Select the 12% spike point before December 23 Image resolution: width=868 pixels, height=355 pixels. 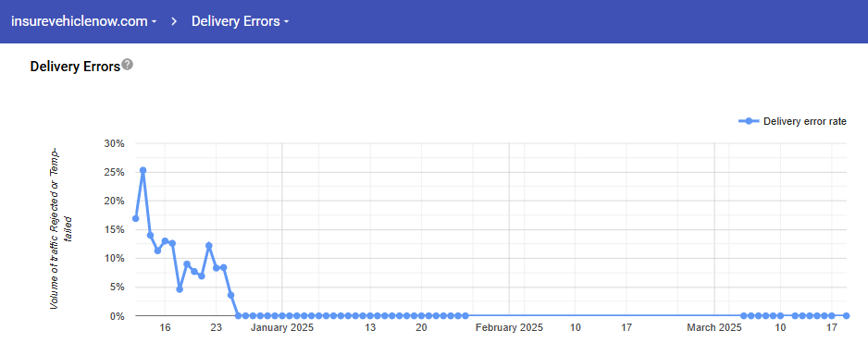click(209, 246)
